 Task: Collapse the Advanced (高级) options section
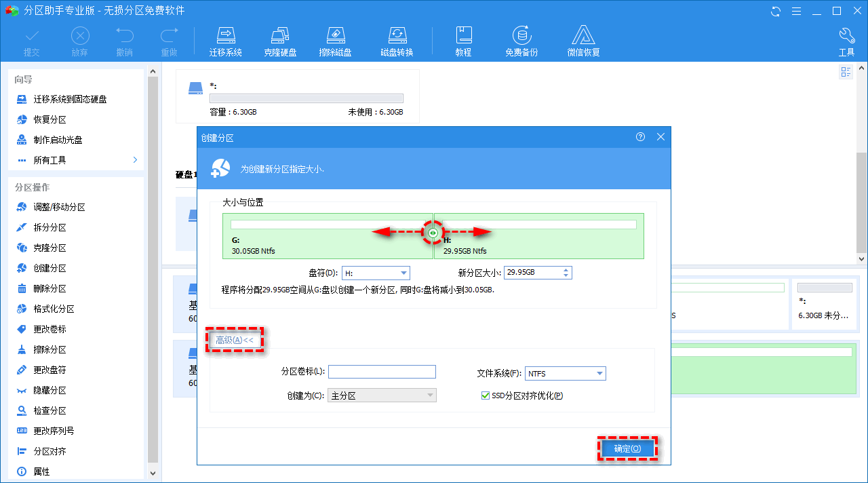click(234, 341)
